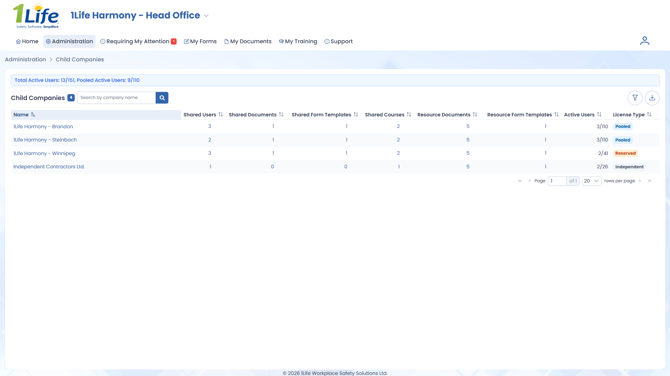Open the Administration menu
Screen dimensions: 670x376
[69, 41]
